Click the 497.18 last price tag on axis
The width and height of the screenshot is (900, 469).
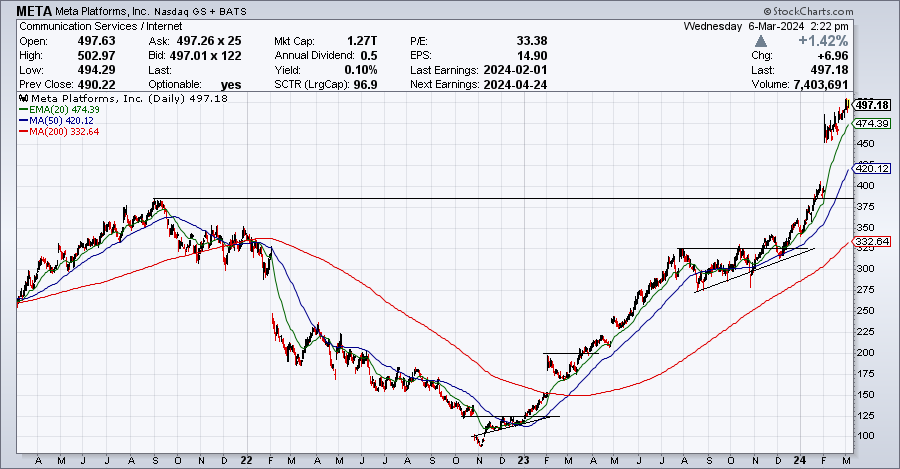point(872,105)
